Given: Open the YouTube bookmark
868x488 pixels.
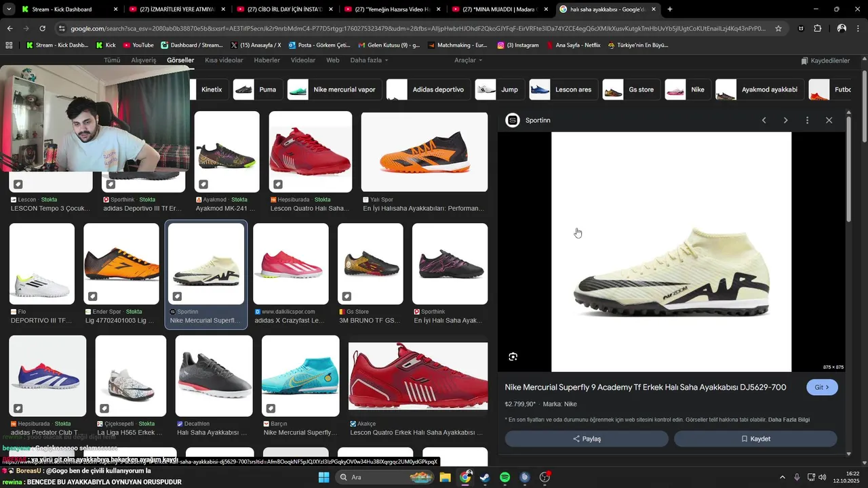Looking at the screenshot, I should 138,45.
